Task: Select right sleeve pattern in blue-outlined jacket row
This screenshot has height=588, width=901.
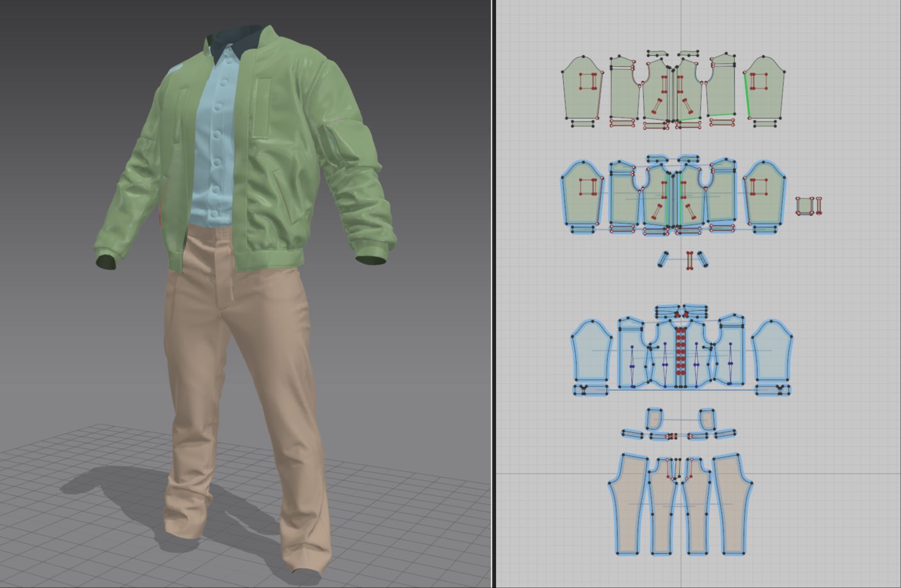Action: click(764, 194)
